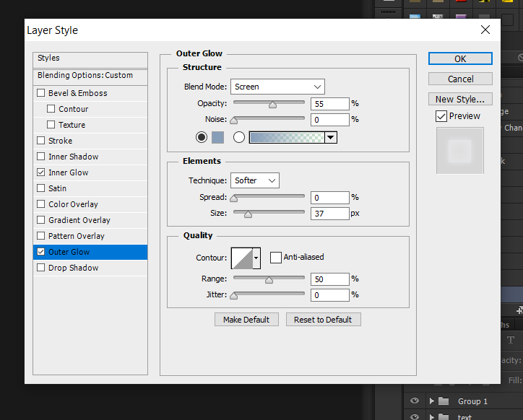
Task: Click the Make Default button
Action: pyautogui.click(x=246, y=320)
